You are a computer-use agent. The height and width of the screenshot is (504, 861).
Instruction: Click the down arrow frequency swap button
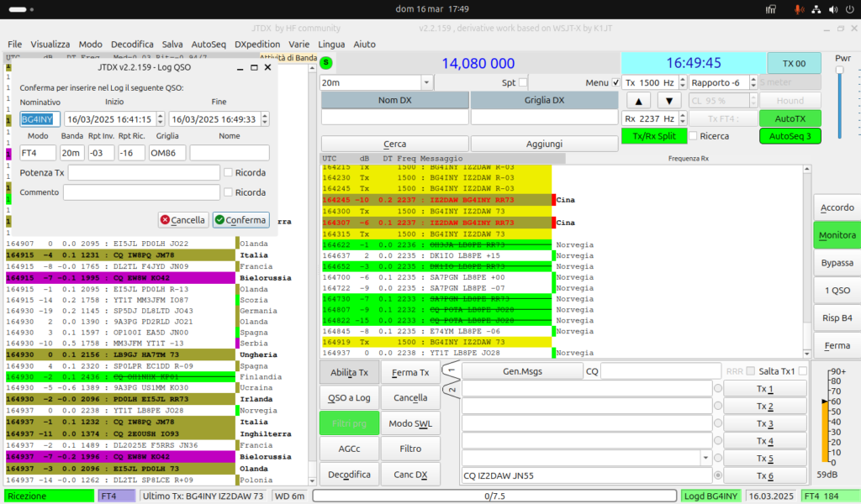[668, 101]
